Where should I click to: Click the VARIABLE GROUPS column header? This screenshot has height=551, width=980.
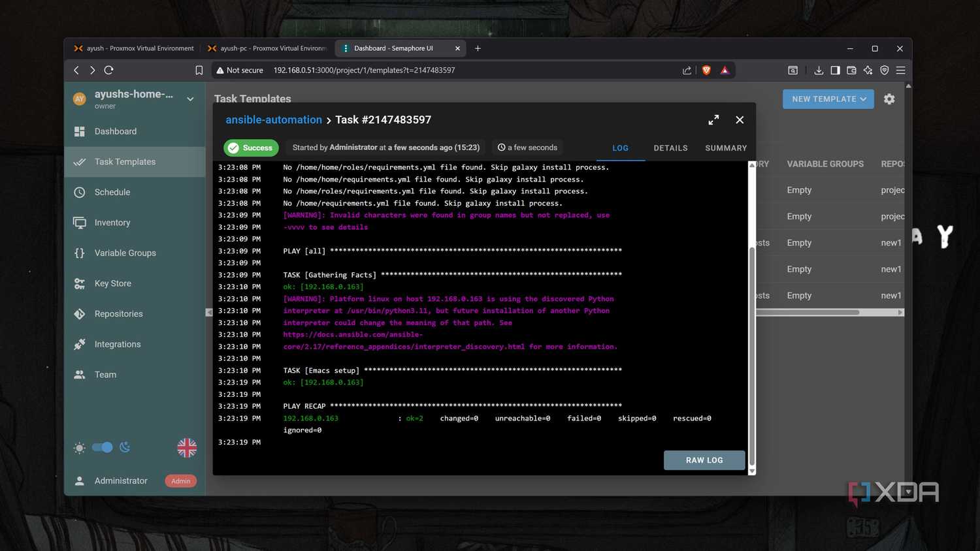[825, 164]
